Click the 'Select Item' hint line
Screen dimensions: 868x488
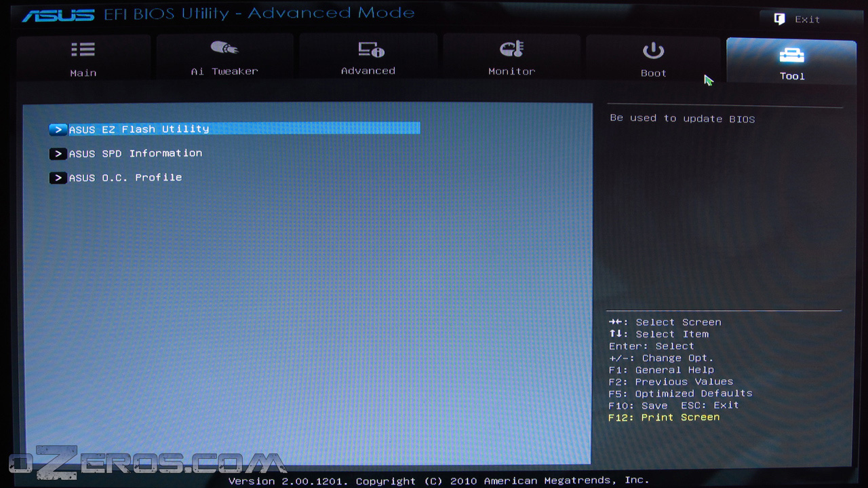[x=659, y=334]
